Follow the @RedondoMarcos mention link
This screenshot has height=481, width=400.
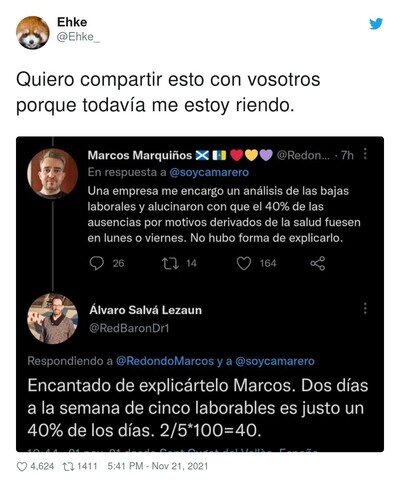pyautogui.click(x=165, y=361)
